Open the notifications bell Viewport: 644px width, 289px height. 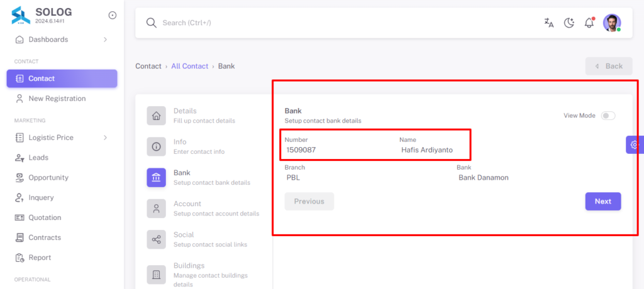tap(589, 23)
